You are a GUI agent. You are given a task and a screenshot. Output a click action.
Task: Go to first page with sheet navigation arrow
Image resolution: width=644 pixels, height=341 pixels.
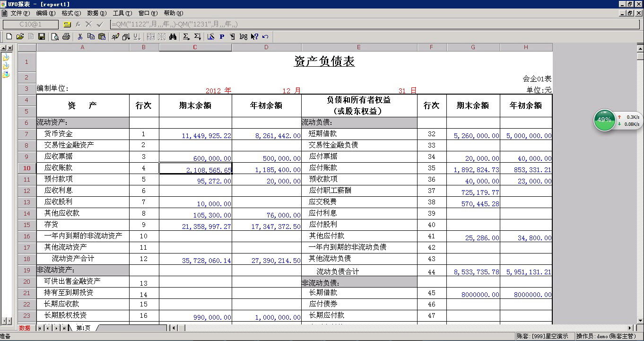tap(40, 328)
